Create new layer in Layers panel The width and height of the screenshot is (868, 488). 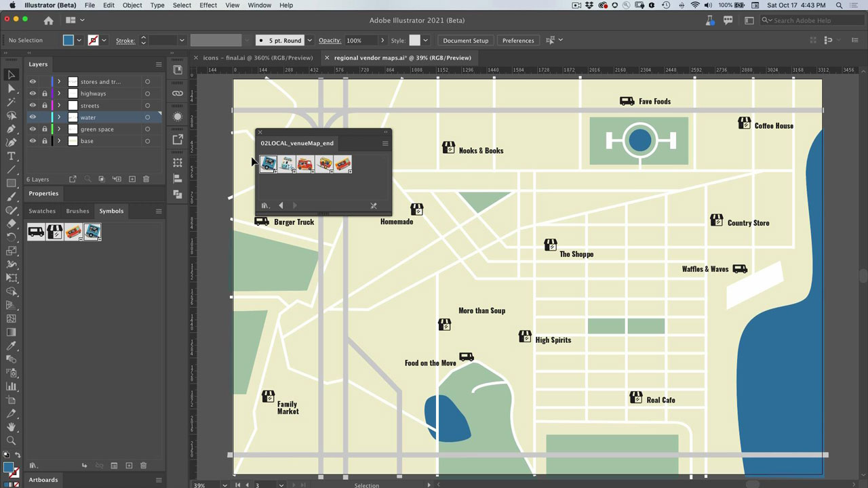pos(132,179)
